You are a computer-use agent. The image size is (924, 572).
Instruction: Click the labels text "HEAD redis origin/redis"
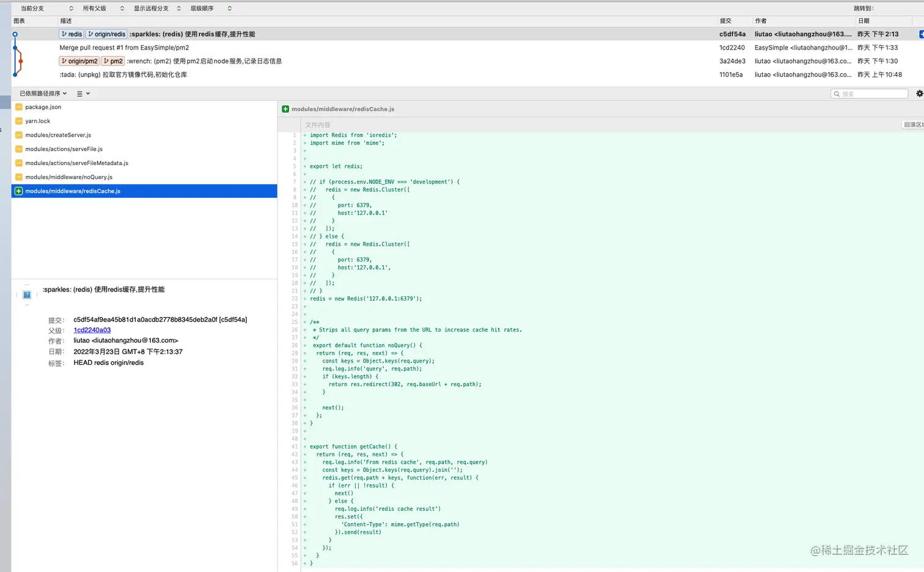point(109,362)
